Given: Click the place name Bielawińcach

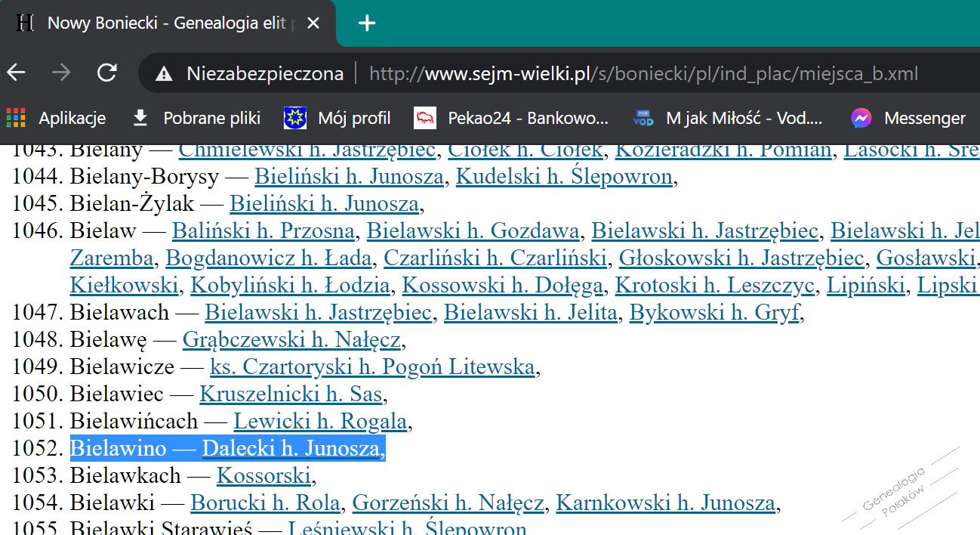Looking at the screenshot, I should pos(134,422).
